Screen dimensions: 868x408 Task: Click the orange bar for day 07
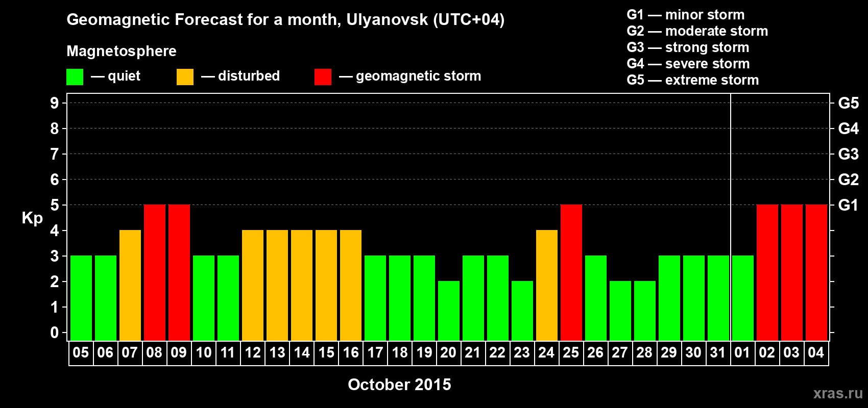coord(130,285)
